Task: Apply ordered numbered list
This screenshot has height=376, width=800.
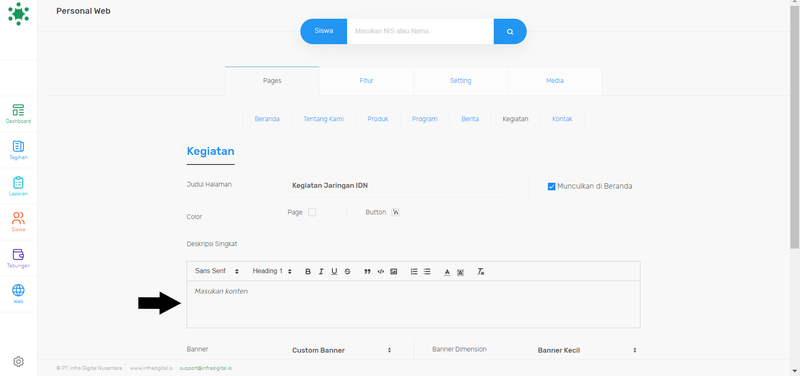Action: pyautogui.click(x=414, y=271)
